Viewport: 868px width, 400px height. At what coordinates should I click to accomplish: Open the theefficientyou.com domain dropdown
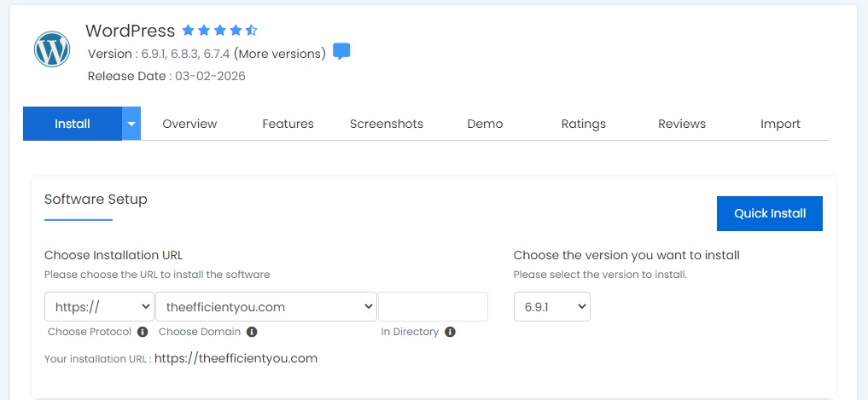pyautogui.click(x=266, y=306)
